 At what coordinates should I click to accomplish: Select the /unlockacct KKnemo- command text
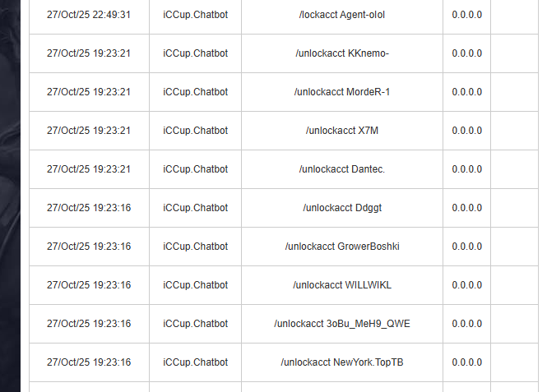[x=341, y=53]
